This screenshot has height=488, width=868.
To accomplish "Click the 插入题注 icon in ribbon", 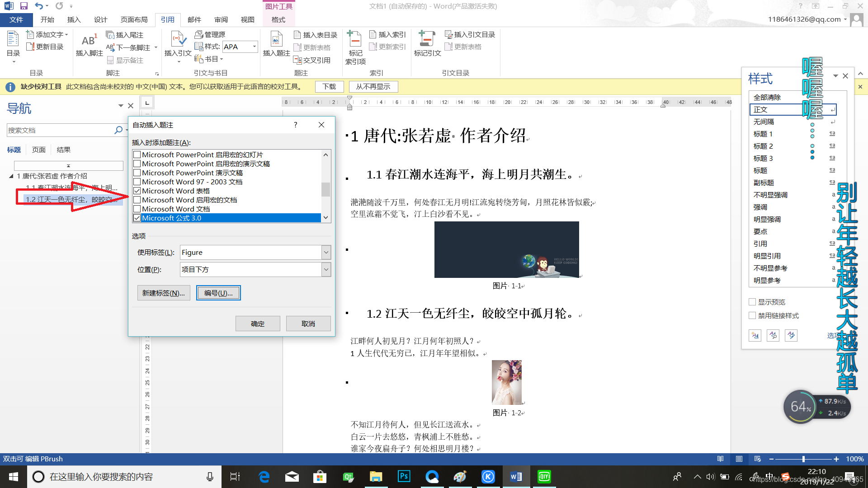I will [275, 44].
